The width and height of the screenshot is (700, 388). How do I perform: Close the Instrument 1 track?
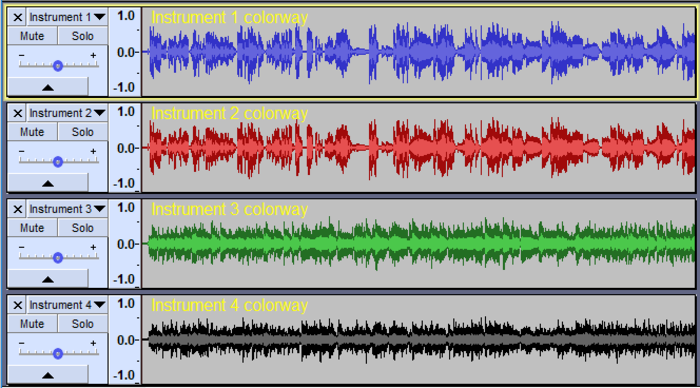tap(17, 17)
